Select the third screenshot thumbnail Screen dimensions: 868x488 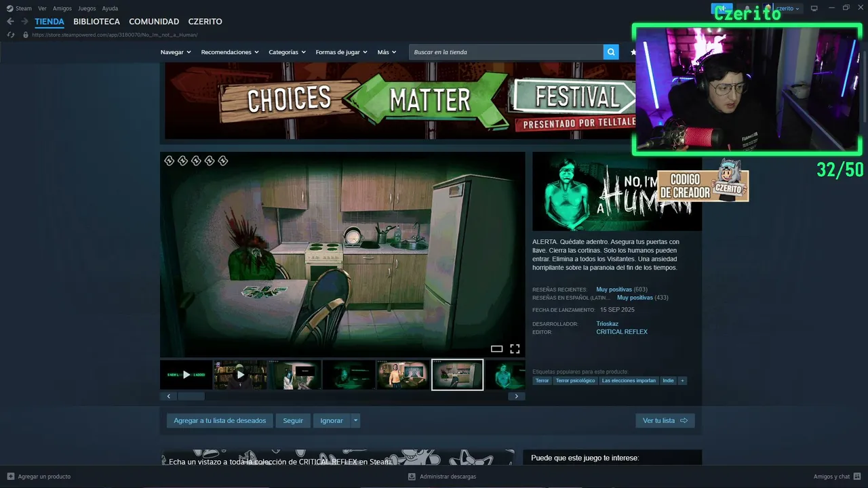tap(294, 375)
